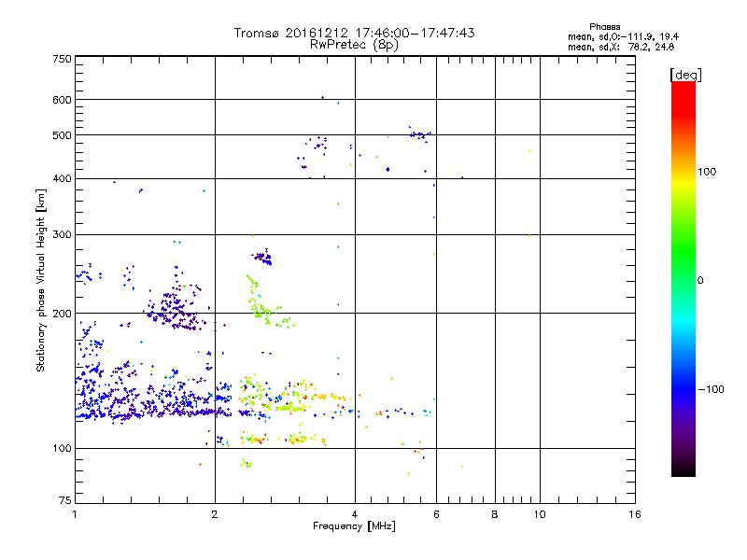Click the colorbar label '-100'
The width and height of the screenshot is (747, 560).
coord(711,389)
